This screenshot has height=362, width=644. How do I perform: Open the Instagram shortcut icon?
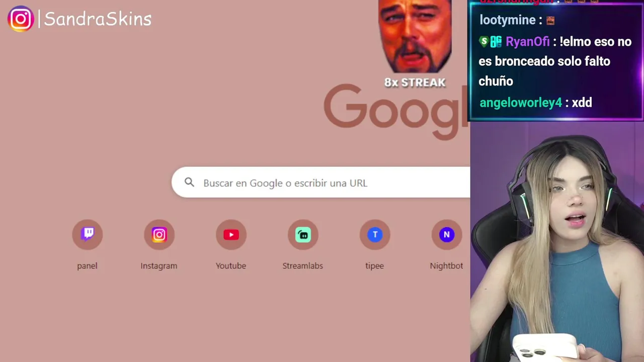[159, 234]
